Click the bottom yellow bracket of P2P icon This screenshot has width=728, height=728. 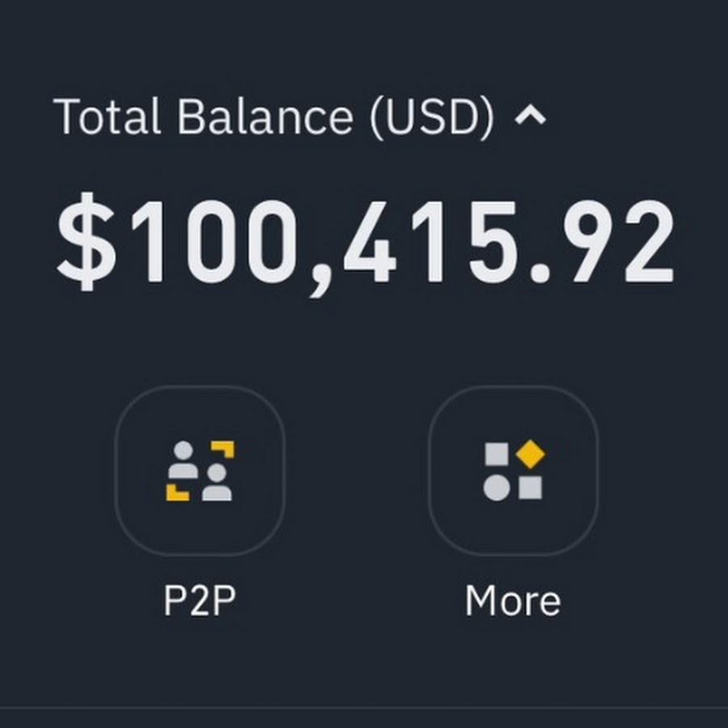click(177, 493)
